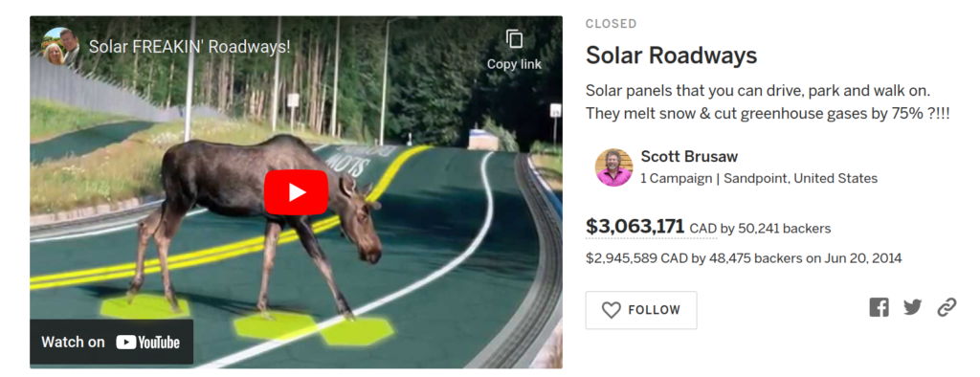The height and width of the screenshot is (377, 980).
Task: Select the 1 Campaign text under owner
Action: 677,179
